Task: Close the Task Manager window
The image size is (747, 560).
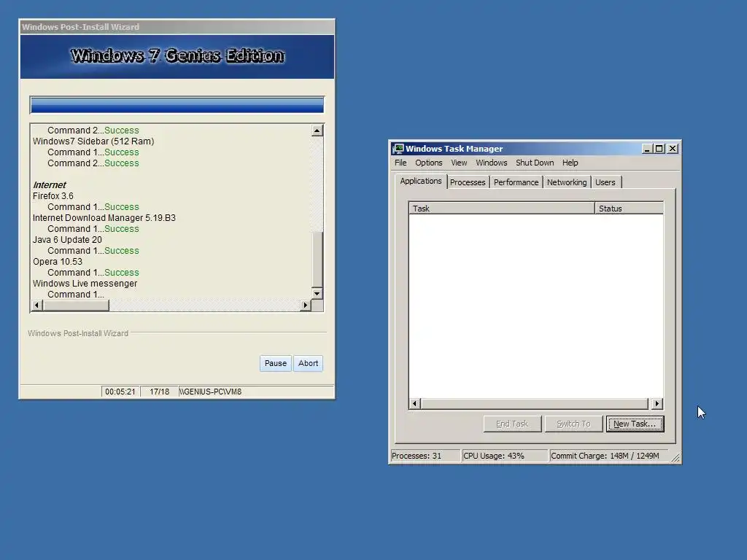Action: 672,149
